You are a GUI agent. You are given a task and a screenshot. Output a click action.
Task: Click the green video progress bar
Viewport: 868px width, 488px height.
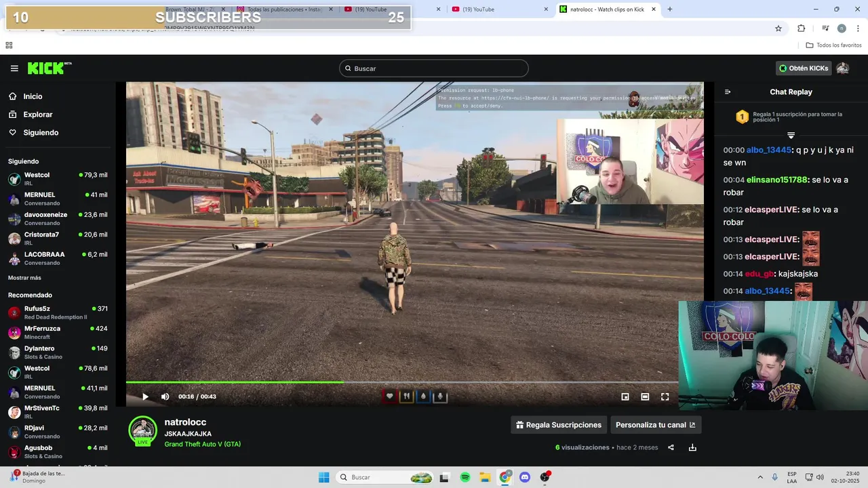click(x=235, y=382)
